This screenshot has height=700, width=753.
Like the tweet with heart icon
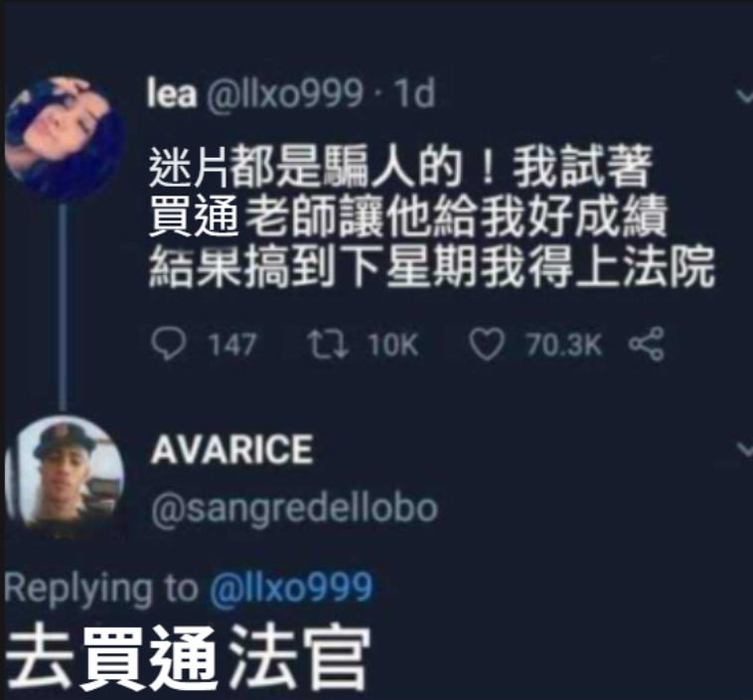pos(487,345)
